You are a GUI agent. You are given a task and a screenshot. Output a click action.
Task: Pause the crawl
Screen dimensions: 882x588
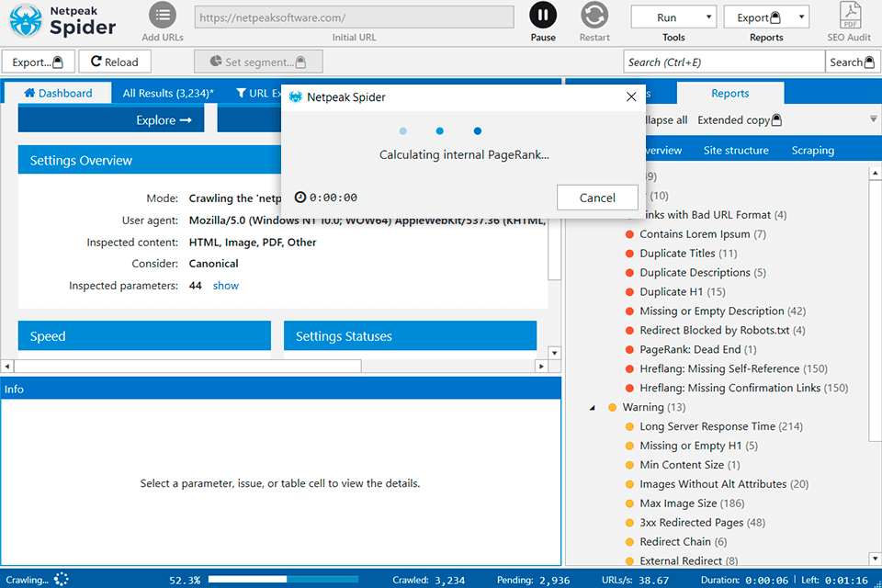click(543, 16)
